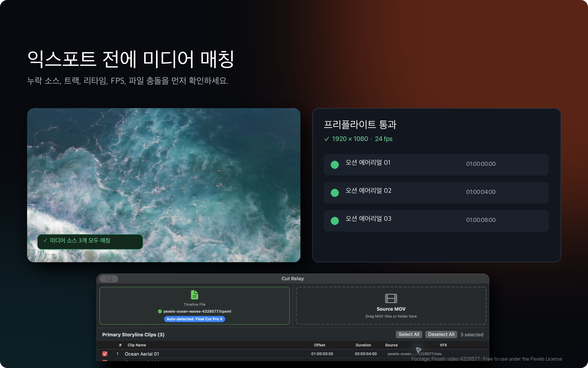Click the checkmark in the 미디어 소스 badge
The width and height of the screenshot is (588, 368).
(x=45, y=241)
